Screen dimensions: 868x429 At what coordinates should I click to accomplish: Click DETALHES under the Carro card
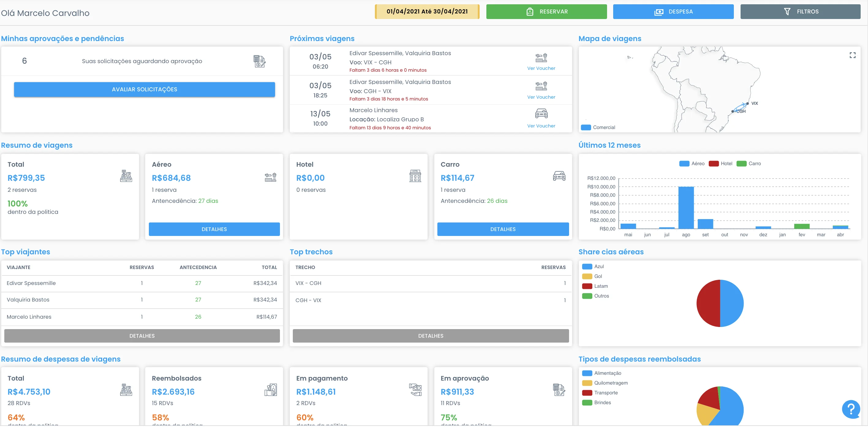[502, 229]
